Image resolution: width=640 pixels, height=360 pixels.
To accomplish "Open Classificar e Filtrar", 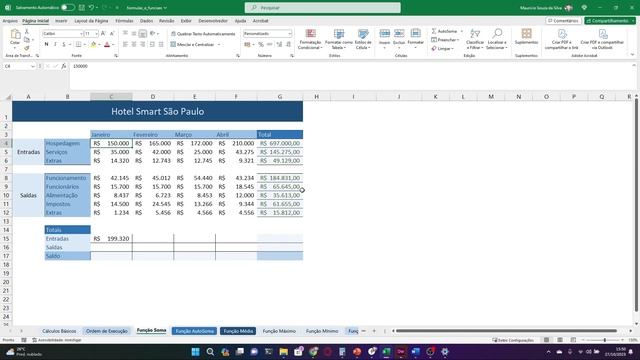I will 475,39.
